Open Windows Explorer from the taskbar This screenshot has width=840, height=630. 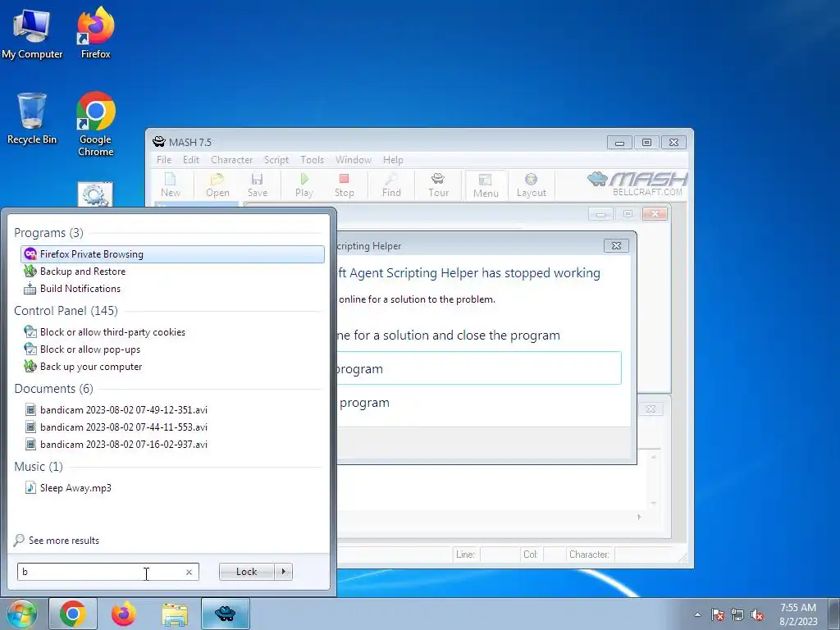tap(175, 614)
